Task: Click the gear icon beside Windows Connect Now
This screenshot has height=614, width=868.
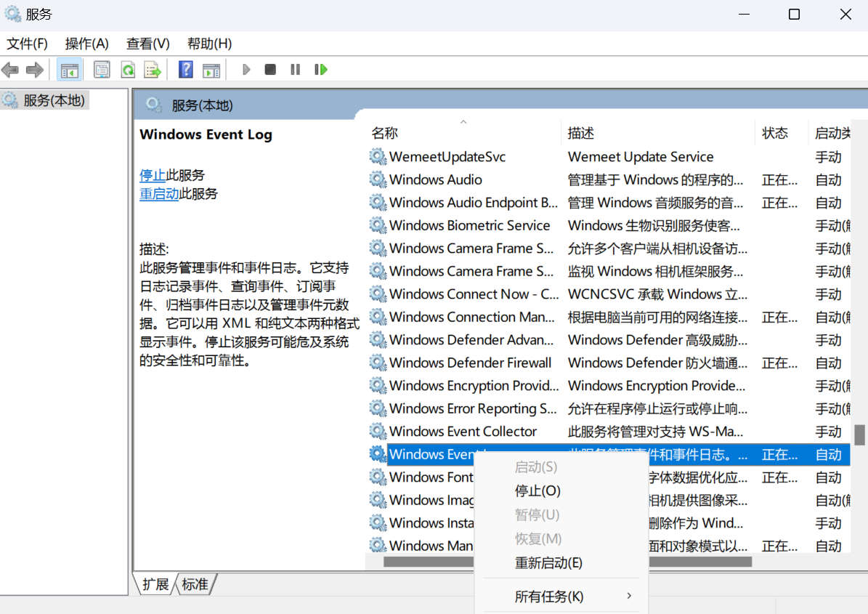Action: (378, 294)
